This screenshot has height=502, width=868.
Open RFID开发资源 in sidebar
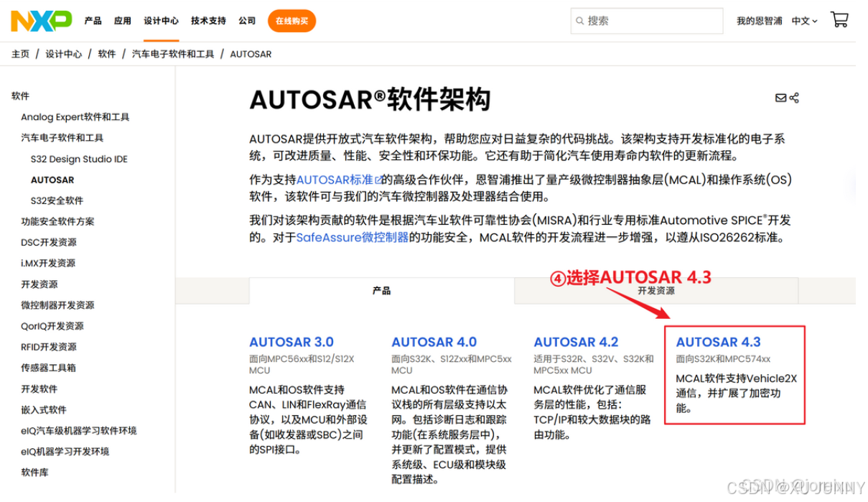[x=48, y=347]
